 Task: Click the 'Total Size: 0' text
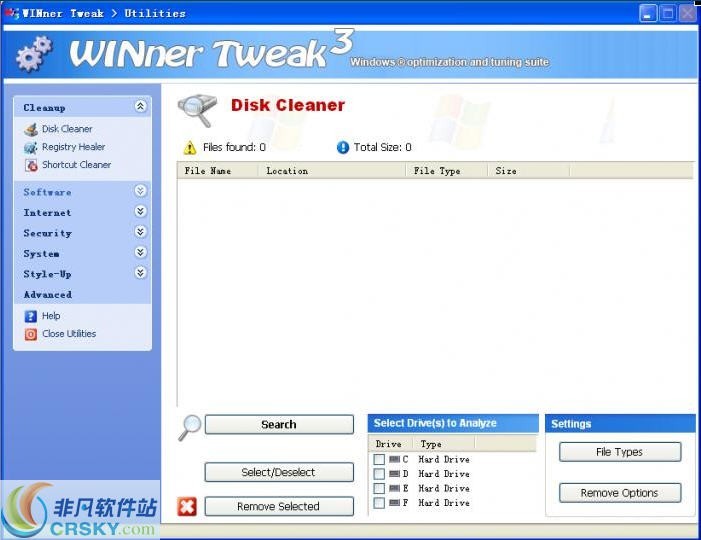[x=383, y=148]
